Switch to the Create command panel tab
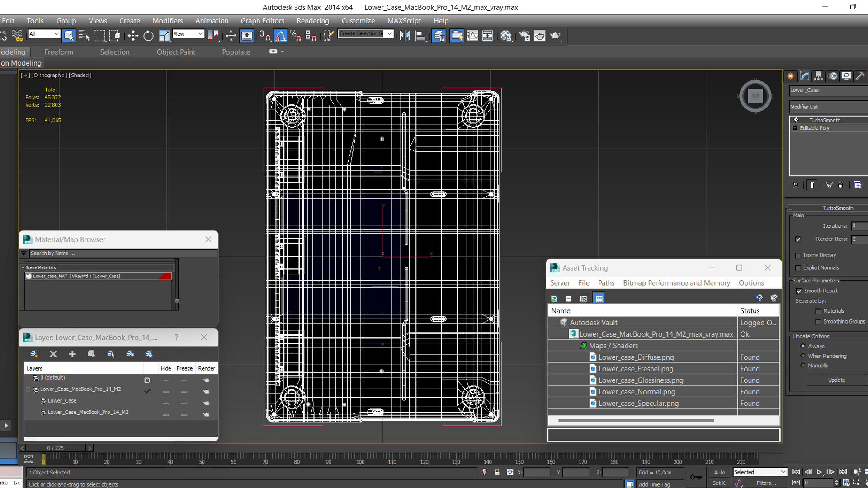This screenshot has height=488, width=868. [x=791, y=76]
